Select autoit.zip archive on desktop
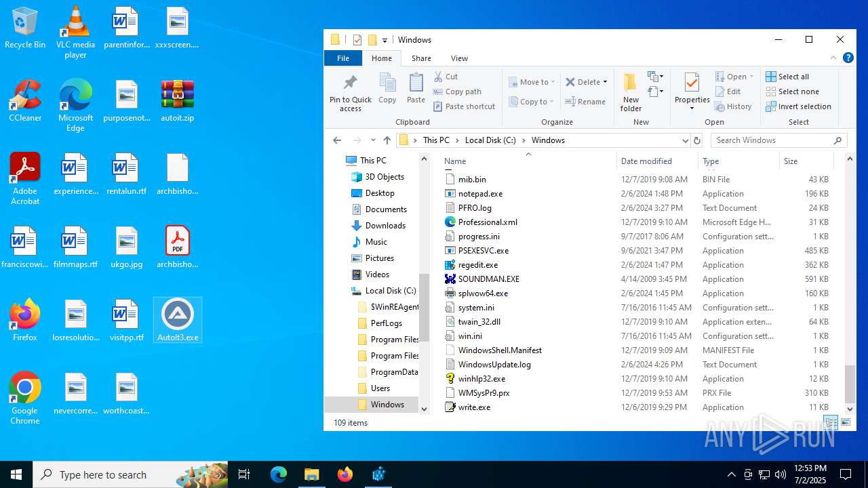The height and width of the screenshot is (488, 868). (178, 100)
